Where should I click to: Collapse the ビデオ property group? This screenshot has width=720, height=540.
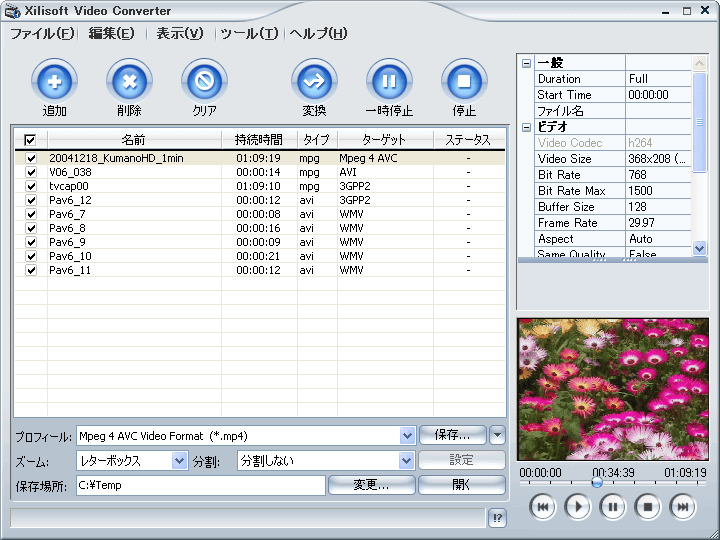(527, 127)
